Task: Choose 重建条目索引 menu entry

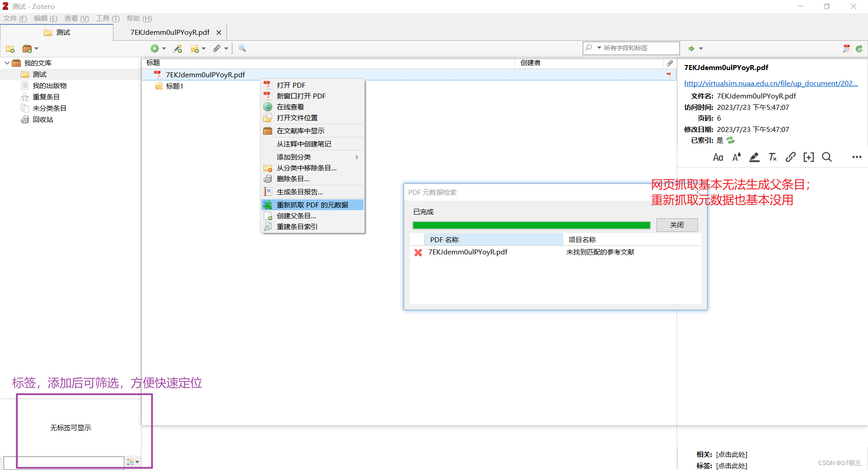Action: coord(312,226)
